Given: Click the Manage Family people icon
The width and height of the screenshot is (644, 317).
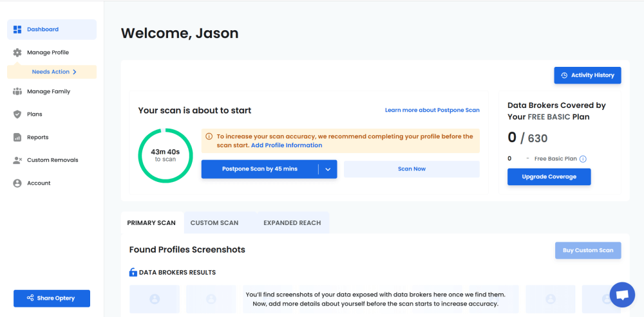Looking at the screenshot, I should click(17, 92).
